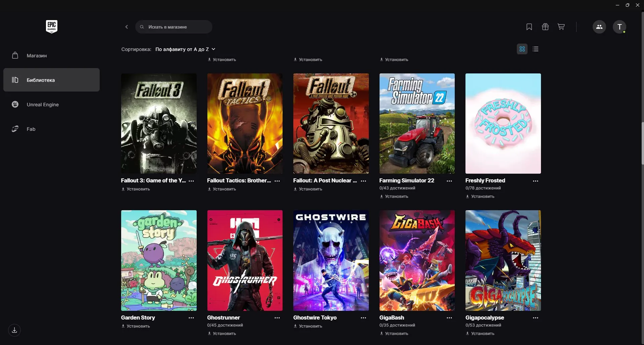Viewport: 644px width, 345px height.
Task: Open Unreal Engine section
Action: pyautogui.click(x=51, y=104)
